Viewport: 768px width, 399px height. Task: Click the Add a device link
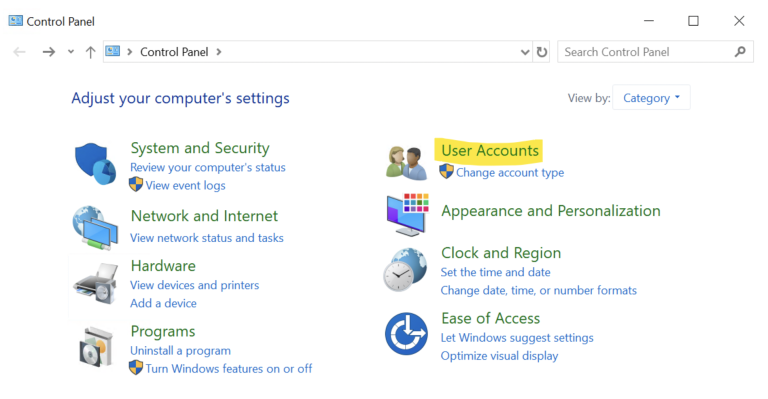[163, 304]
